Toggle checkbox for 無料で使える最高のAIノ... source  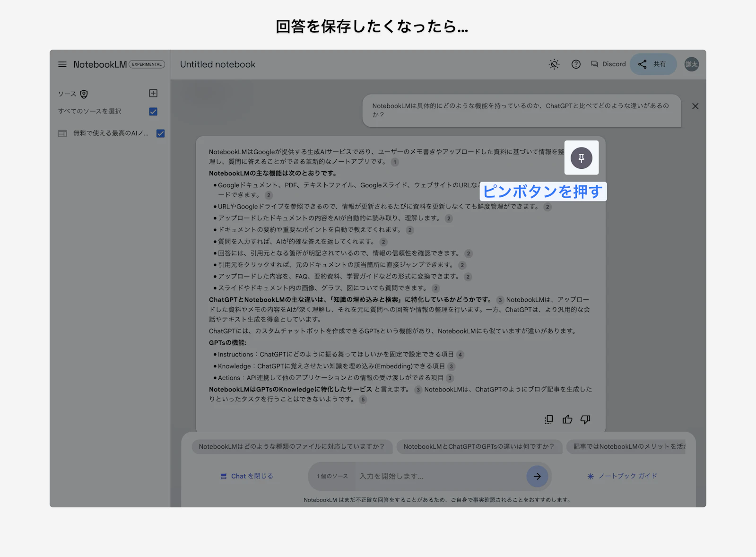point(161,133)
